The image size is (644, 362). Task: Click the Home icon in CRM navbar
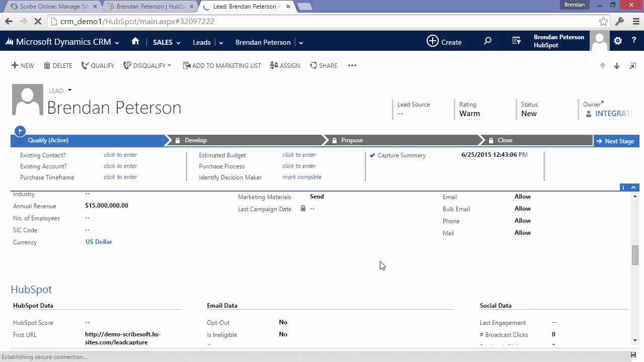(135, 42)
